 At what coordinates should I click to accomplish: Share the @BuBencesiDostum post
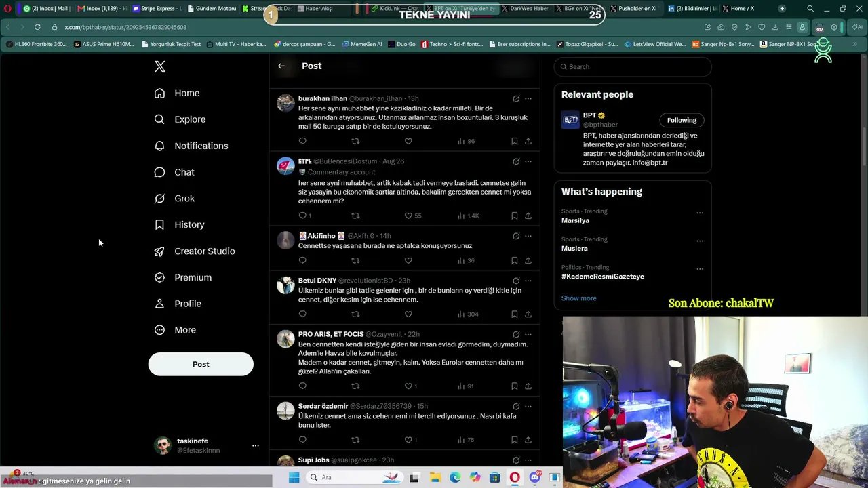coord(528,216)
